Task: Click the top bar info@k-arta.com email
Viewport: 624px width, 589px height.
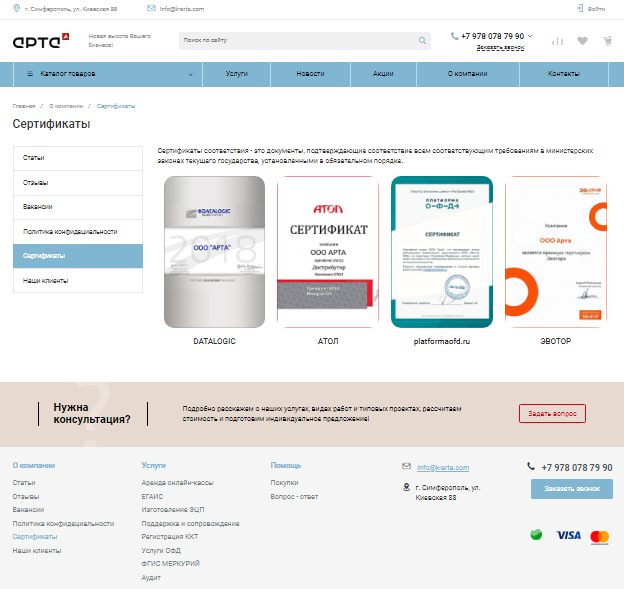Action: coord(182,9)
